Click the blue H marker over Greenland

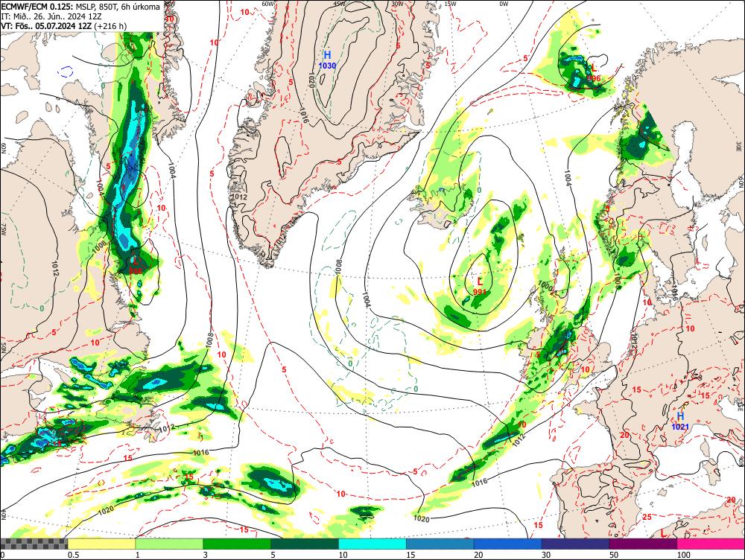coord(327,56)
